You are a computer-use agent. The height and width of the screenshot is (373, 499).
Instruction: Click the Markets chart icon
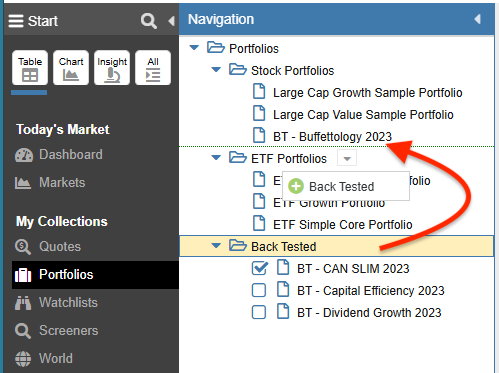(23, 183)
